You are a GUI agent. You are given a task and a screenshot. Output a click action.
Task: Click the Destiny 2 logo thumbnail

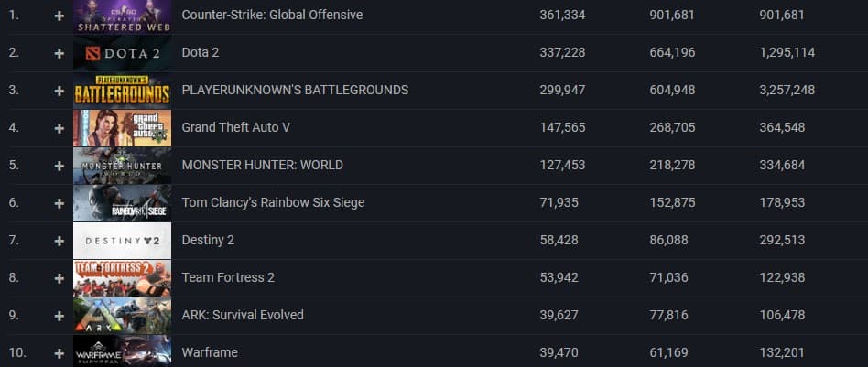point(122,241)
